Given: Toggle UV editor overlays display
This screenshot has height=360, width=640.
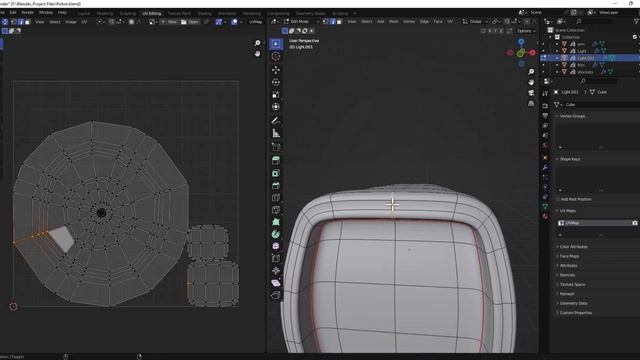Looking at the screenshot, I should pos(234,22).
